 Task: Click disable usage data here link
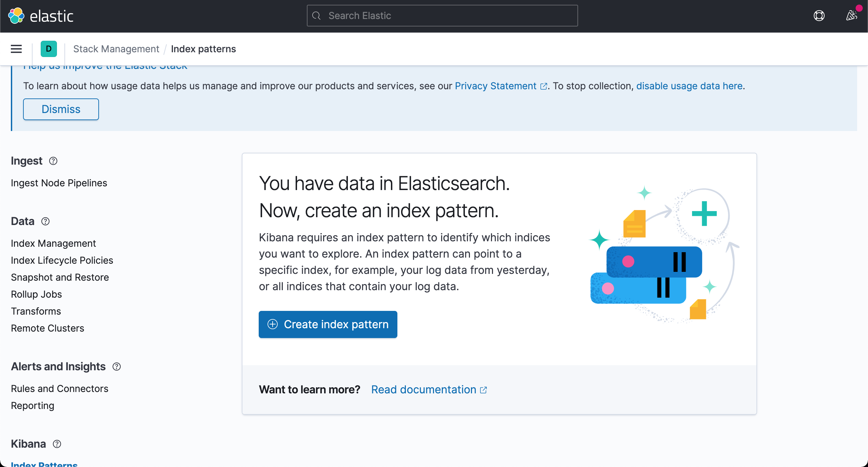click(689, 86)
